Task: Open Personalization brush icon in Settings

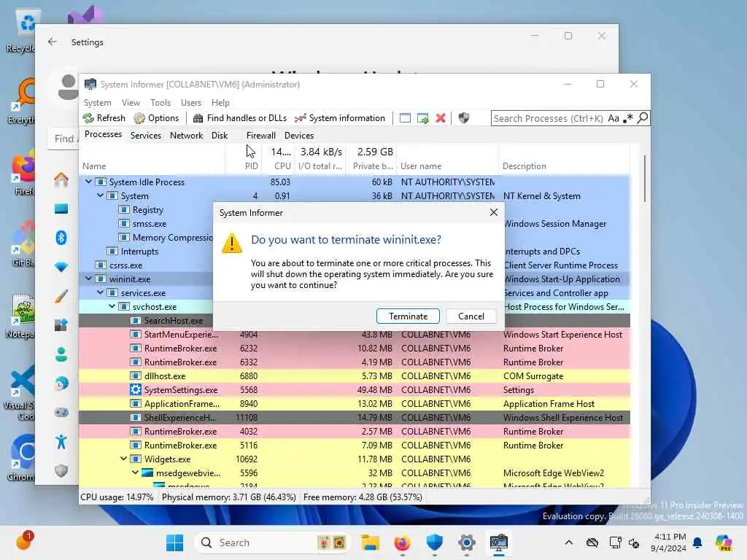Action: [x=61, y=296]
